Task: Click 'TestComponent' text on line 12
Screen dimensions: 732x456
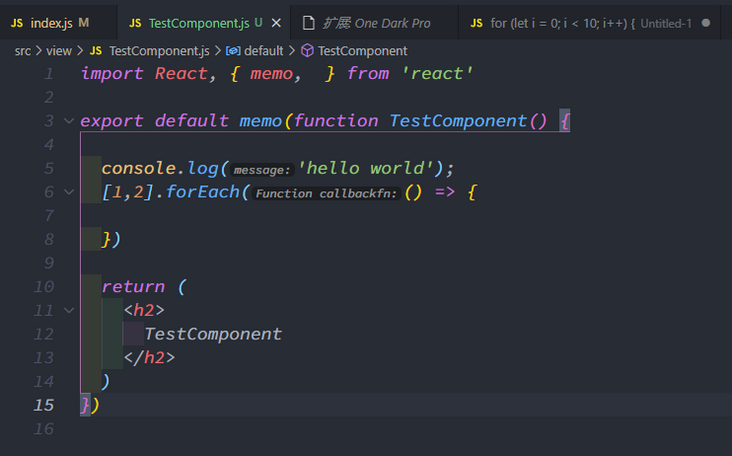Action: [x=213, y=334]
